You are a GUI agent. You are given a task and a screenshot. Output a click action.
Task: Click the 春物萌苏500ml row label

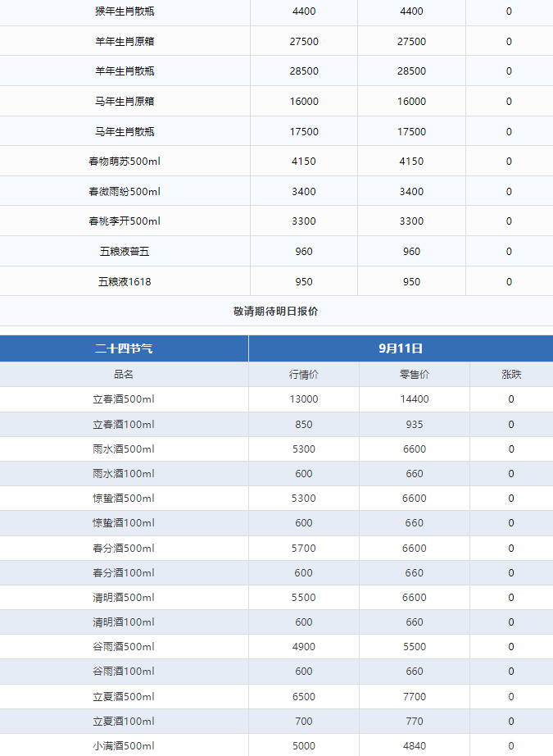tap(125, 162)
